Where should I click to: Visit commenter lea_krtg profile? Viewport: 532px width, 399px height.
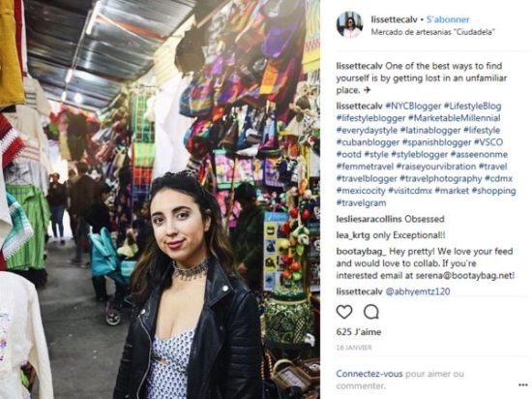(x=353, y=235)
